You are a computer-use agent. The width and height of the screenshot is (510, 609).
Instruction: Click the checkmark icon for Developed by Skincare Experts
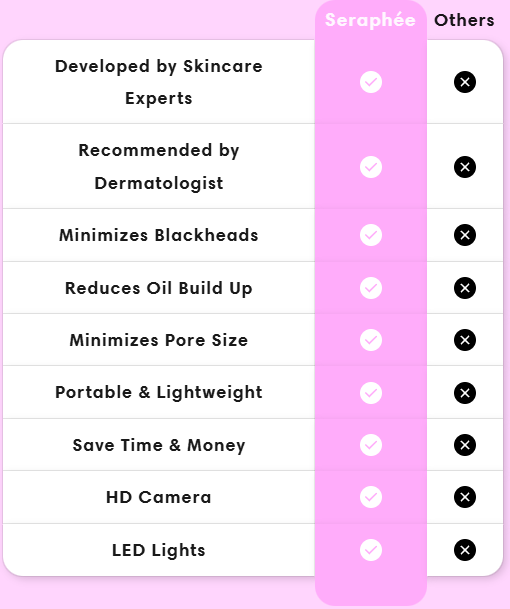(371, 82)
